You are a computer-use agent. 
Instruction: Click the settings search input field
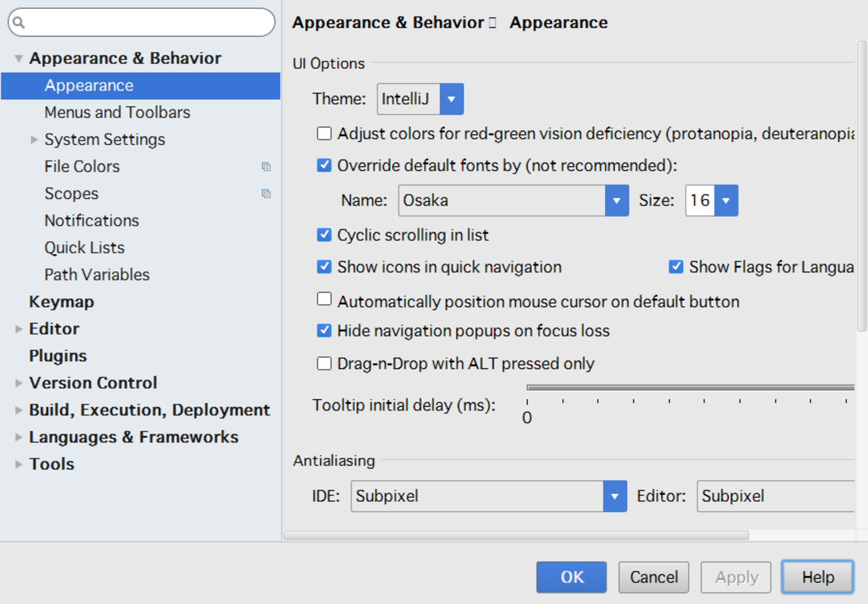147,23
